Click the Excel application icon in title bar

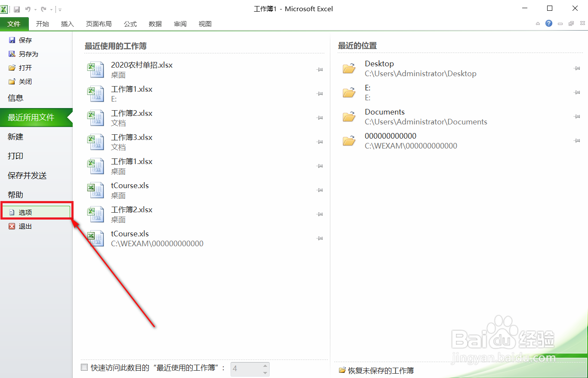point(4,9)
